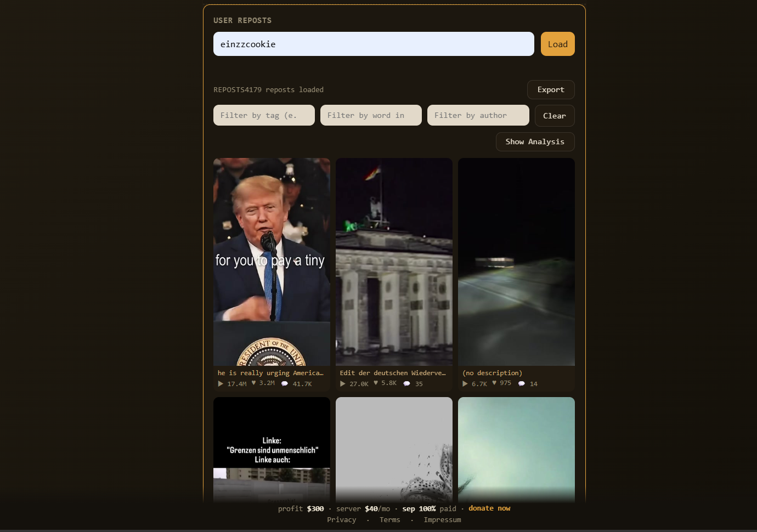Click comment icon next to 35
The height and width of the screenshot is (532, 757).
[407, 384]
